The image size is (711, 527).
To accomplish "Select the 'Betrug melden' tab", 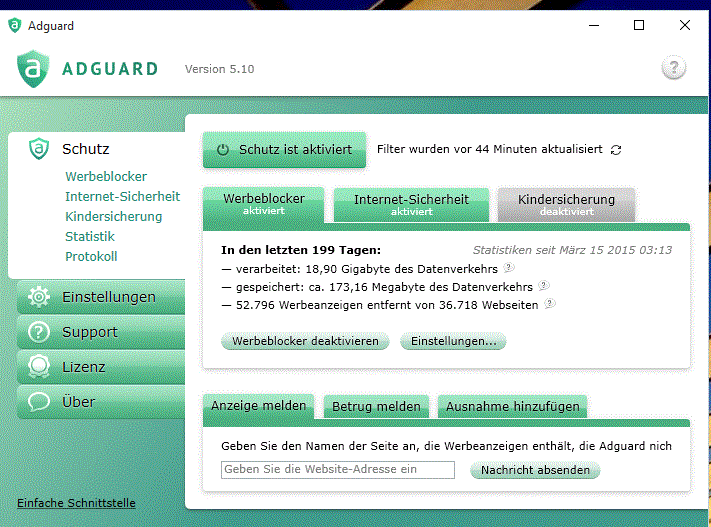I will tap(376, 407).
